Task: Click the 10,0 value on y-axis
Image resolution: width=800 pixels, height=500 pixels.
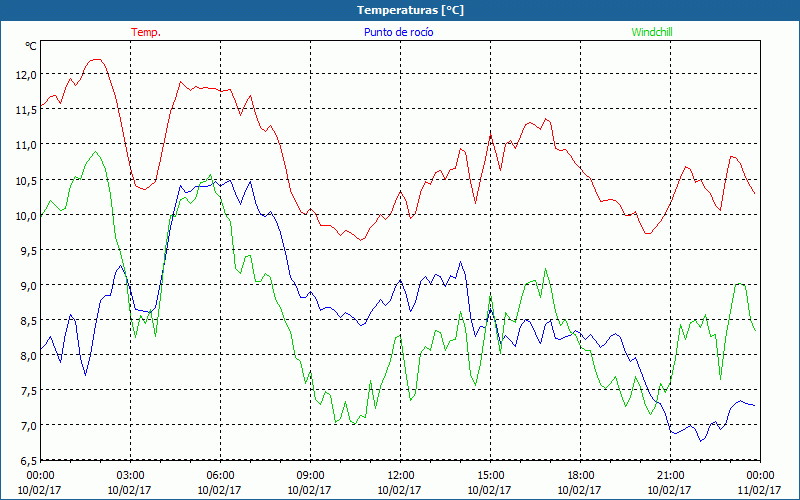Action: pos(25,215)
